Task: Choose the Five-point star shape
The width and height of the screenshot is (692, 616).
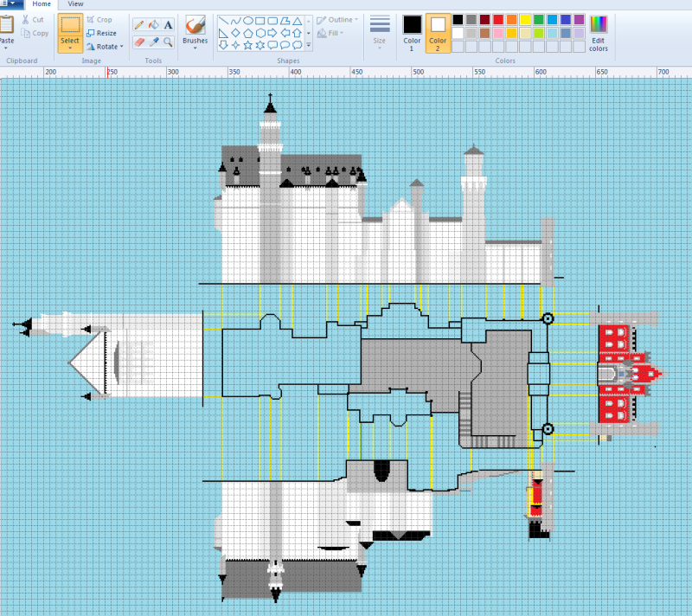Action: pos(248,45)
